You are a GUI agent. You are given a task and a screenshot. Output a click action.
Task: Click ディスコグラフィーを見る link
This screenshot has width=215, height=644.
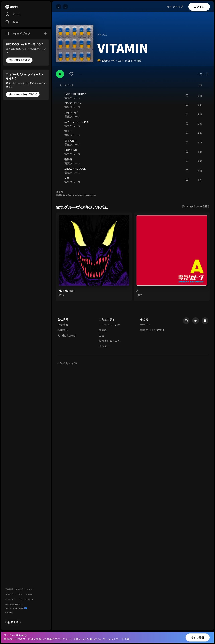tap(196, 206)
